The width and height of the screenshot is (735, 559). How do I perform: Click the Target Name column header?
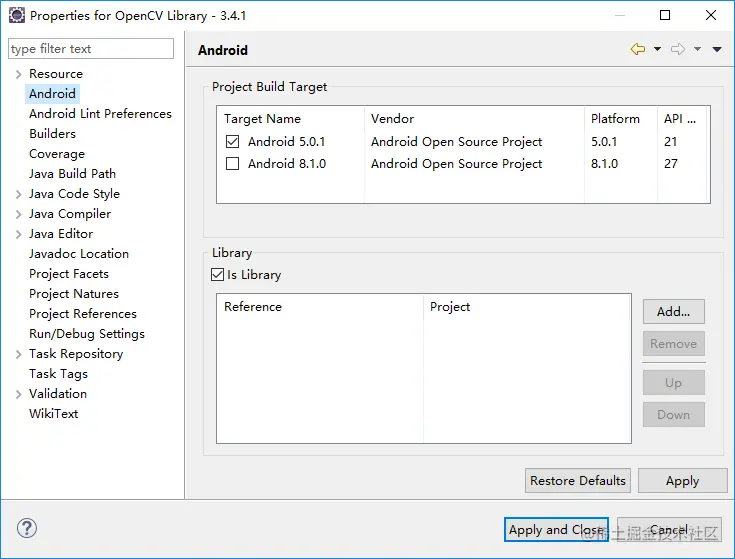click(291, 119)
